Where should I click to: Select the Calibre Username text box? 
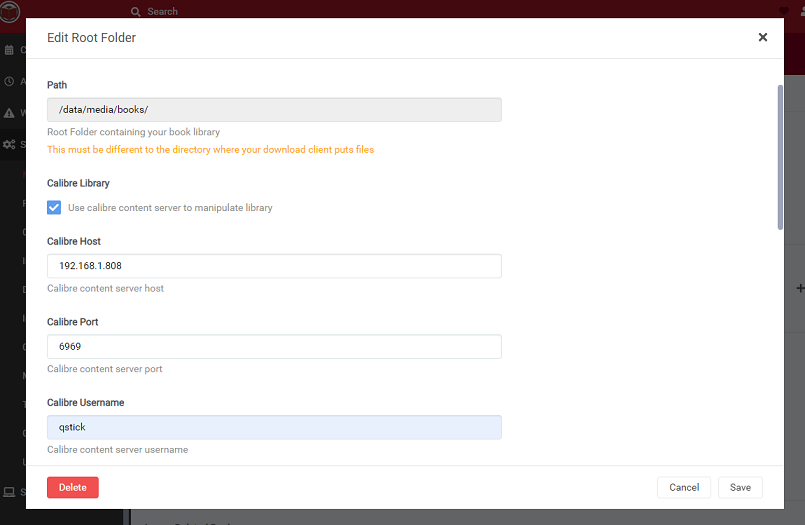[x=274, y=427]
